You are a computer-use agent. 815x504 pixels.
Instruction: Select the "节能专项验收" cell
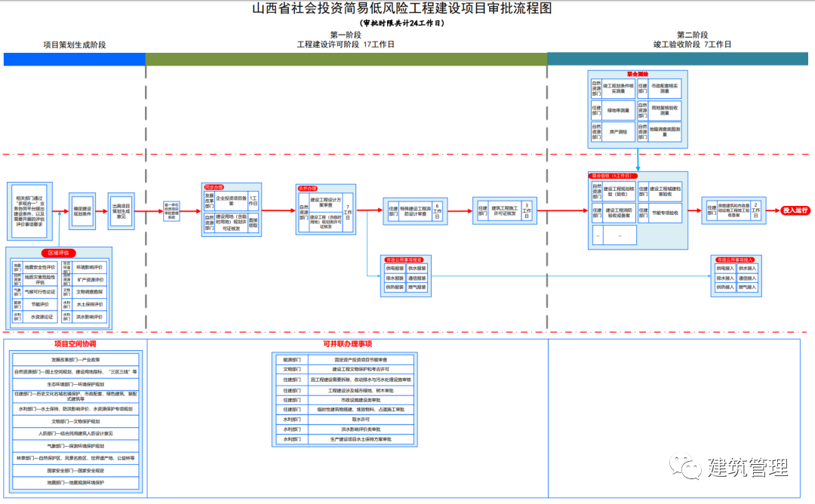(x=665, y=213)
